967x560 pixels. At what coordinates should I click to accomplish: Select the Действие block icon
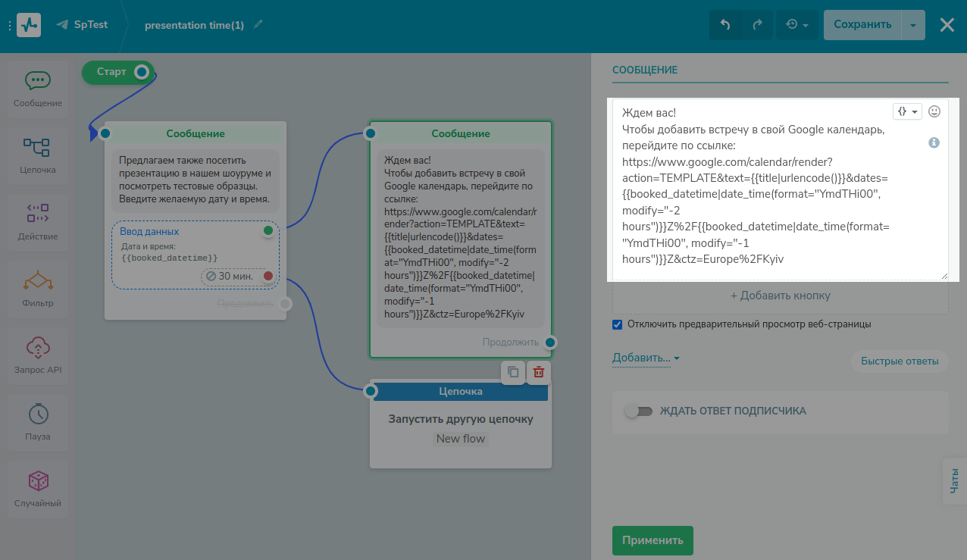pyautogui.click(x=37, y=214)
